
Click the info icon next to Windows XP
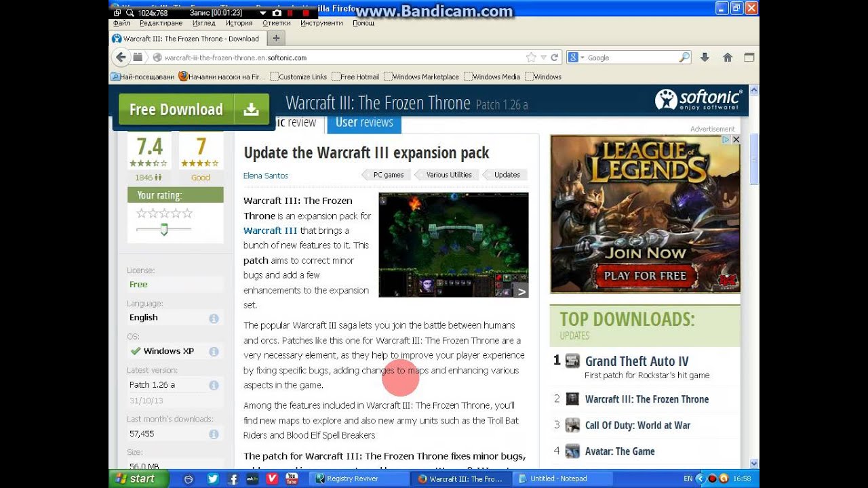(214, 351)
